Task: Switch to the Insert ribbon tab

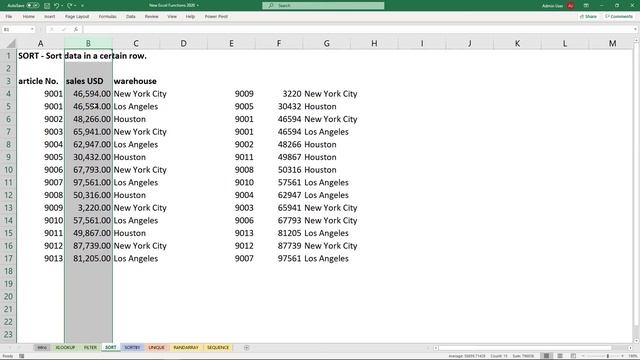Action: (50, 17)
